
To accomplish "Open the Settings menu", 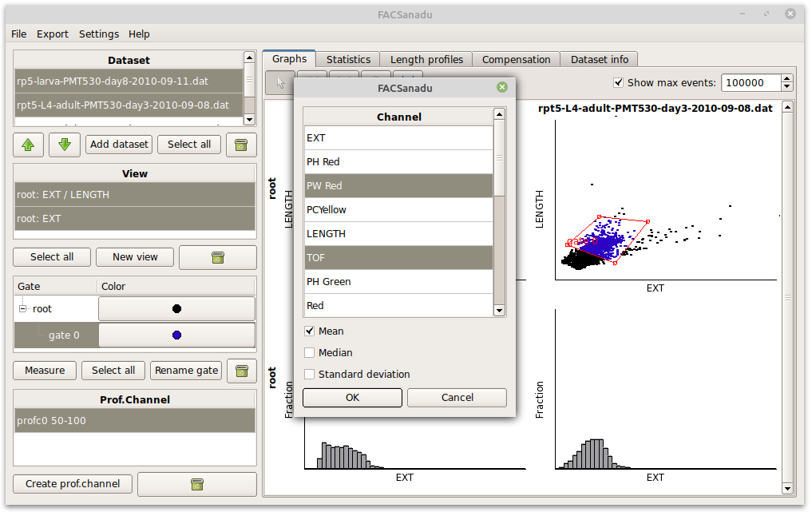I will pos(99,34).
